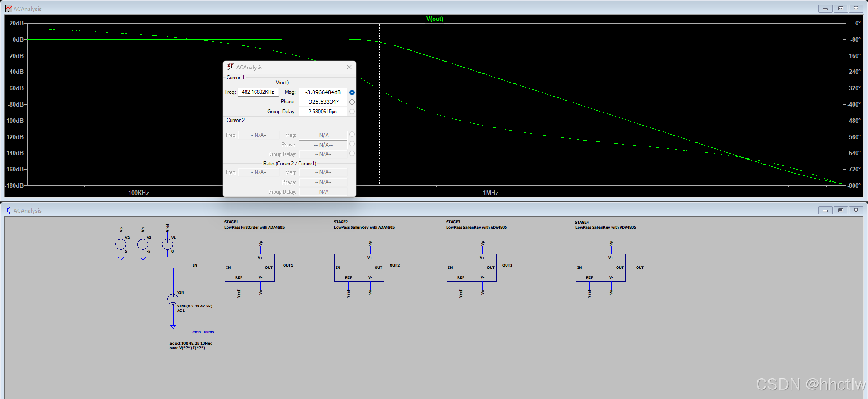The height and width of the screenshot is (399, 868).
Task: Select the STAGE4 Sallen-Key block
Action: click(x=601, y=268)
